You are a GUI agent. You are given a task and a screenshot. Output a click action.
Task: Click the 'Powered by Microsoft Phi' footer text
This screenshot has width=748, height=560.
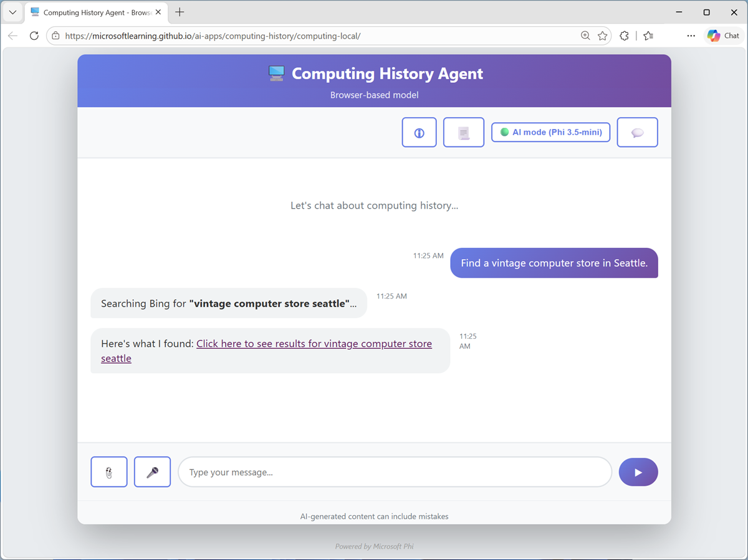(374, 546)
